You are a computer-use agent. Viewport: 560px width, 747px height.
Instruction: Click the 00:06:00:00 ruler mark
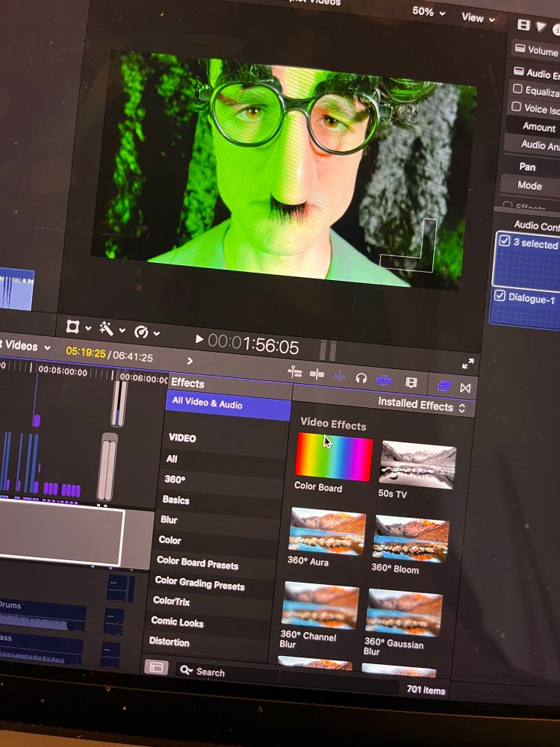pyautogui.click(x=144, y=378)
